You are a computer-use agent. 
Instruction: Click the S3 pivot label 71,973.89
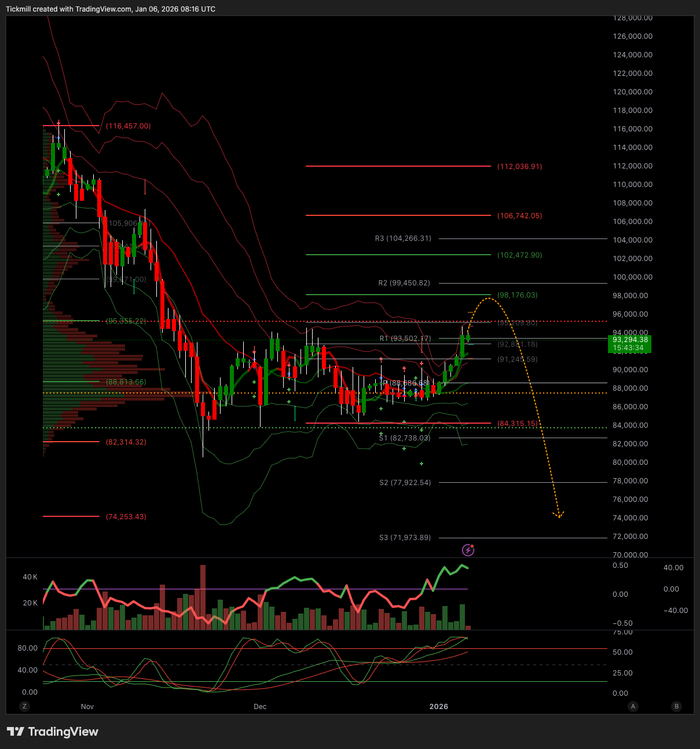(405, 538)
